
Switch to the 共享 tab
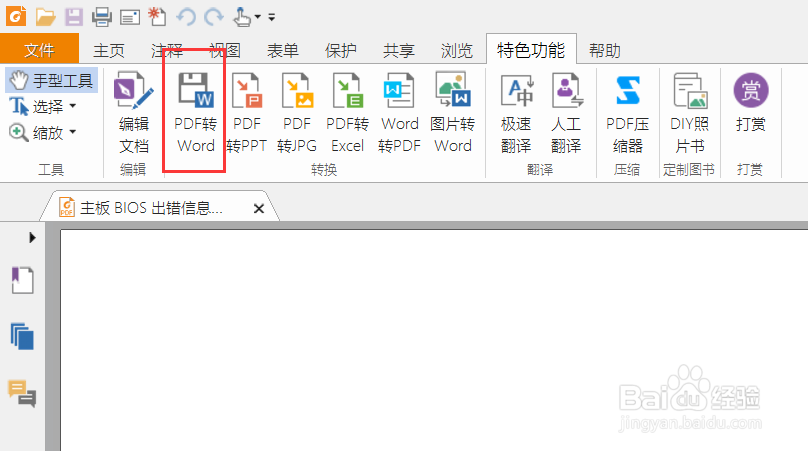pyautogui.click(x=399, y=51)
